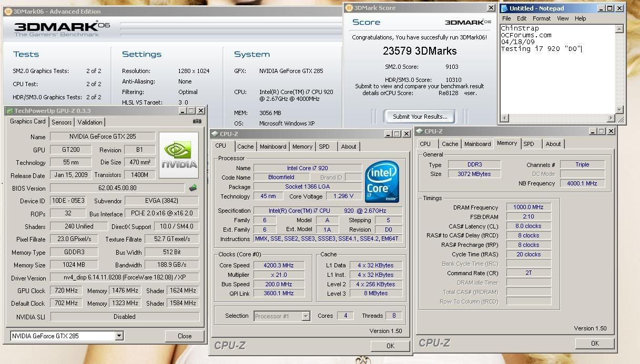Click the Intel Core i7 logo in CPU-Z
The width and height of the screenshot is (640, 364).
[x=382, y=182]
